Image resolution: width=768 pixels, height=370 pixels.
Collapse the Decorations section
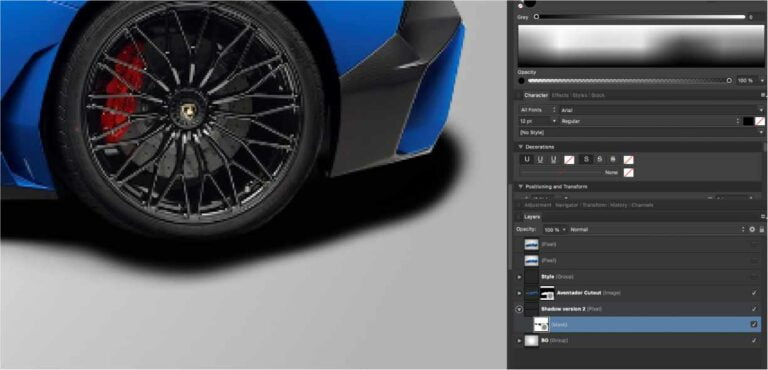(x=521, y=147)
